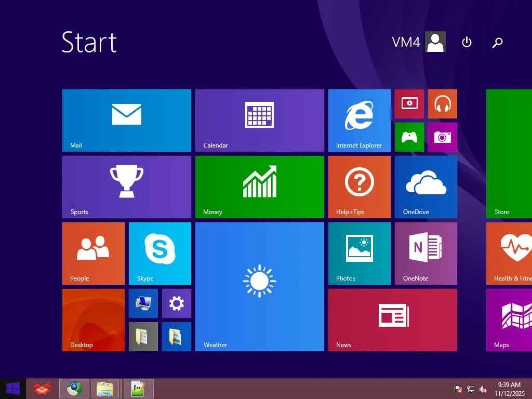Open the OneNote tile
Image resolution: width=532 pixels, height=399 pixels.
pos(426,254)
